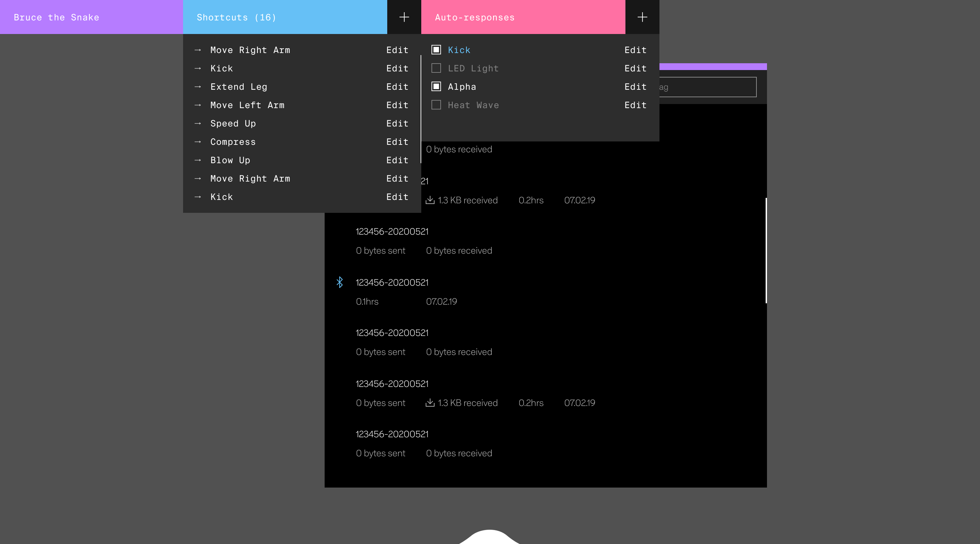980x544 pixels.
Task: Uncheck the Alpha auto-response checkbox
Action: (436, 87)
